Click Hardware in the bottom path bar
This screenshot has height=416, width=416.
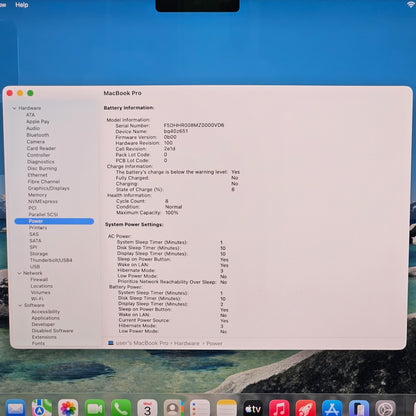coord(187,343)
